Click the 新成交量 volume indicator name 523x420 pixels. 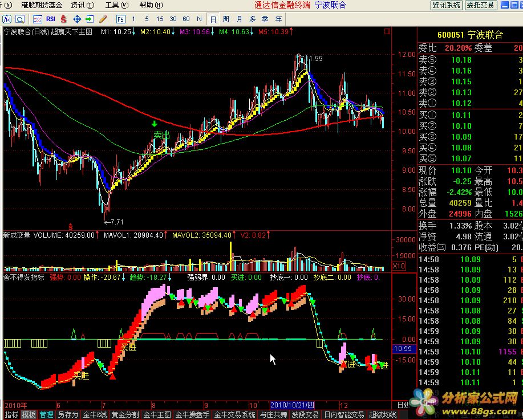click(17, 235)
